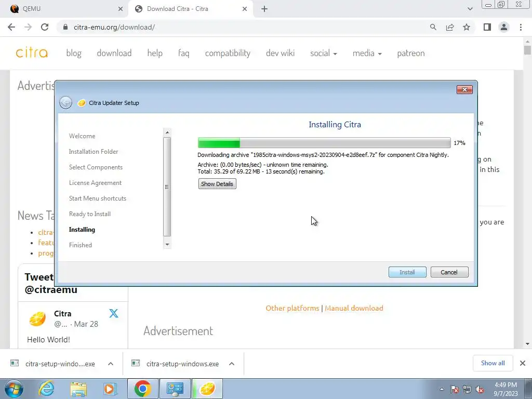Screen dimensions: 532x399
Task: Open a new Chrome tab
Action: click(x=264, y=9)
